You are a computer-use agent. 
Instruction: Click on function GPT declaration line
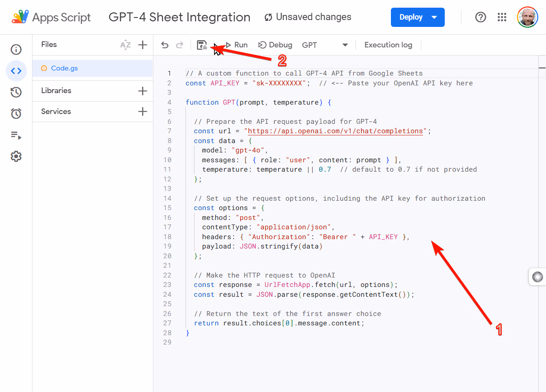coord(258,102)
